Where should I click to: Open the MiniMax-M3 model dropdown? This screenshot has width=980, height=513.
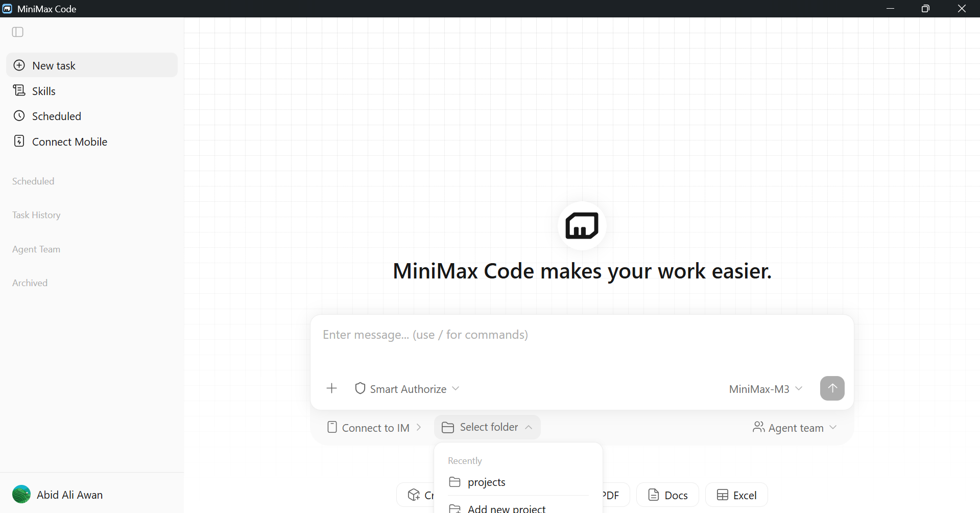tap(766, 389)
